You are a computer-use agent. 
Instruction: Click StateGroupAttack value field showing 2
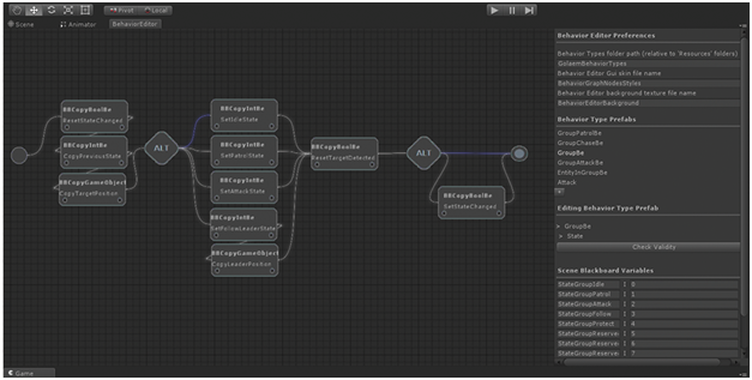pyautogui.click(x=683, y=304)
